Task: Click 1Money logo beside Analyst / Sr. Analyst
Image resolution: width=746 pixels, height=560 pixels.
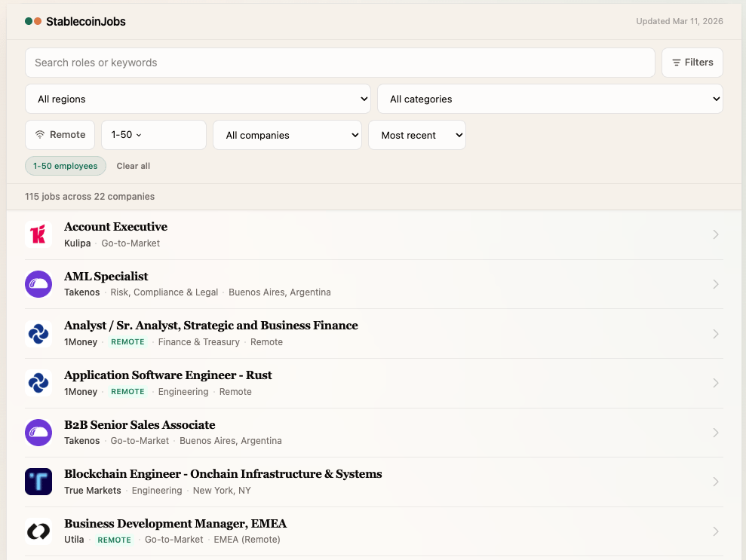Action: click(38, 334)
